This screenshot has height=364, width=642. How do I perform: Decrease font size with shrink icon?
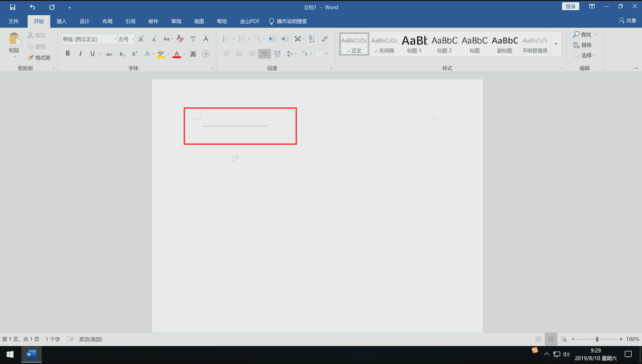[x=154, y=39]
